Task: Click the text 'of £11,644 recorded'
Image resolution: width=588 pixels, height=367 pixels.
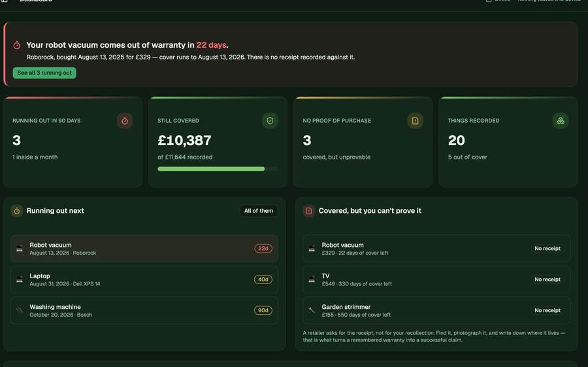Action: pos(185,157)
